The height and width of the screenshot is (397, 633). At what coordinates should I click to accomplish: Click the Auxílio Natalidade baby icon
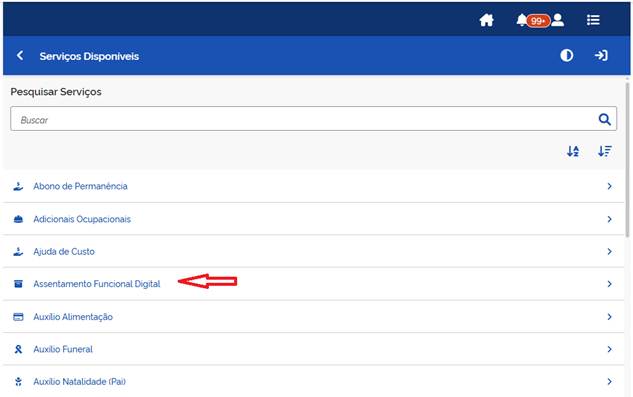[x=18, y=381]
